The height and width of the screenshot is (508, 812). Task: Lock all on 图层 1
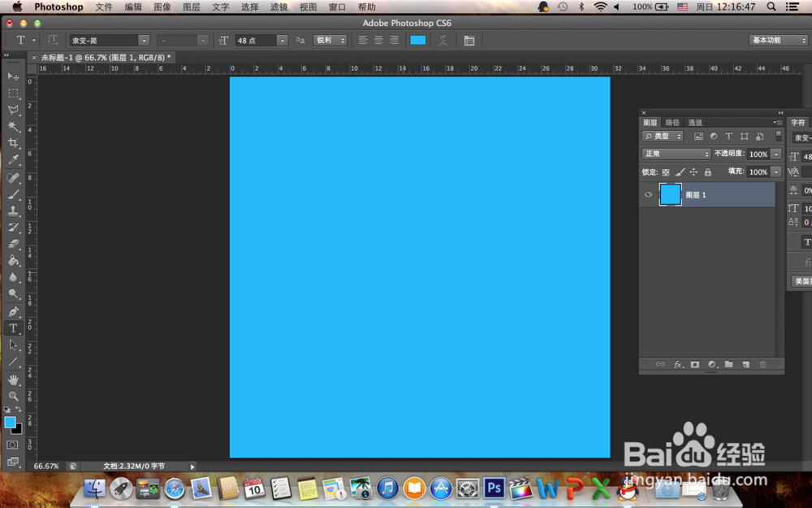tap(708, 172)
